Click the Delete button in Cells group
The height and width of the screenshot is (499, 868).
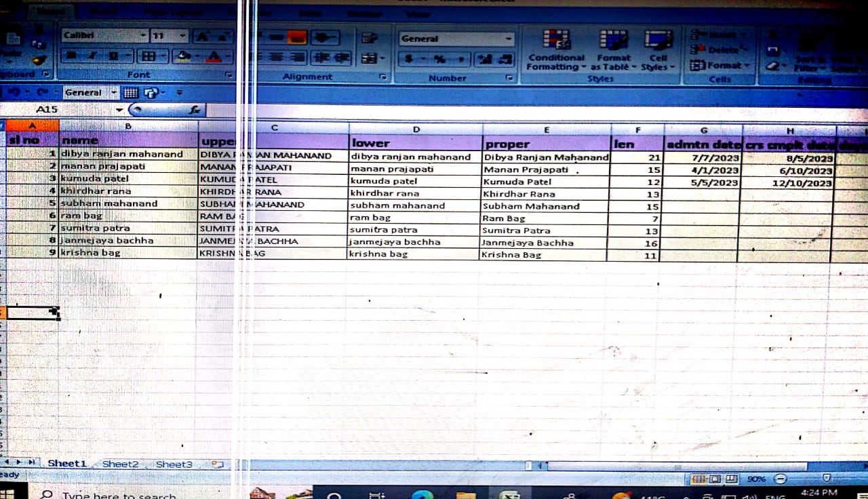[x=719, y=49]
